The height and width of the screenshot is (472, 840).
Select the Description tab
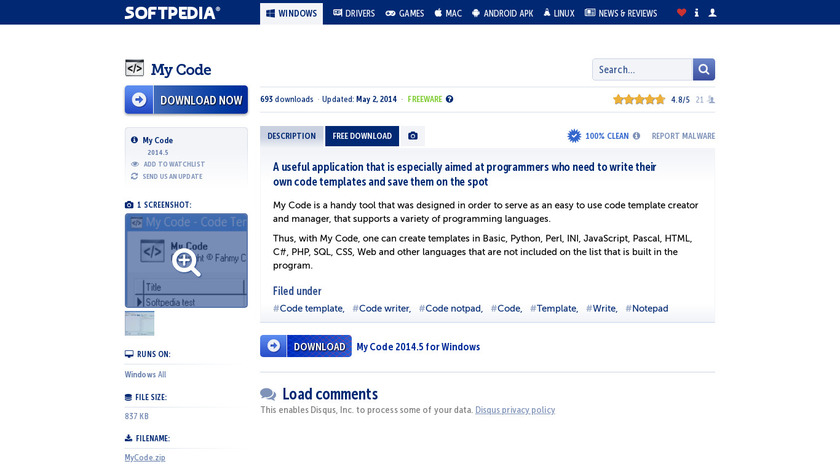pos(291,136)
